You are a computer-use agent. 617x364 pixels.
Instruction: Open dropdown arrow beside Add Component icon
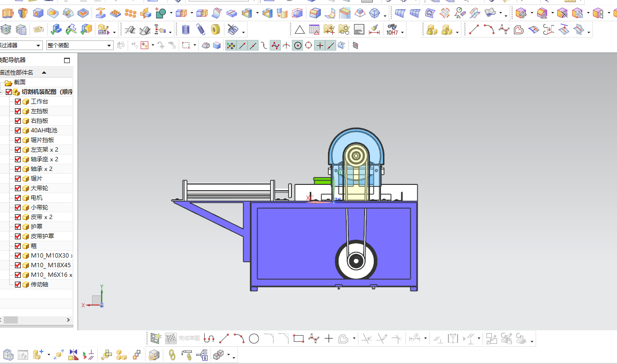[49, 355]
